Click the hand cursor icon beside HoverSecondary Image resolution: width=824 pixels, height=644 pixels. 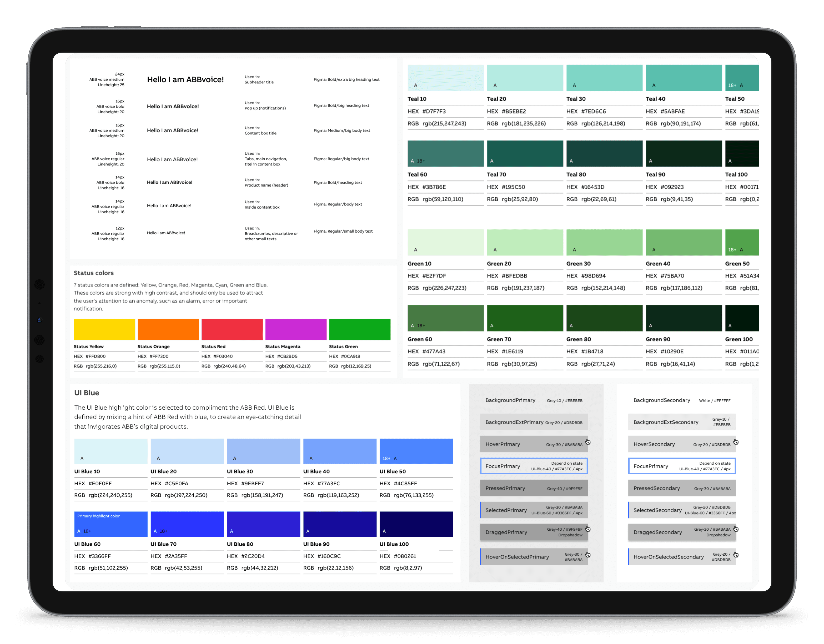tap(736, 442)
